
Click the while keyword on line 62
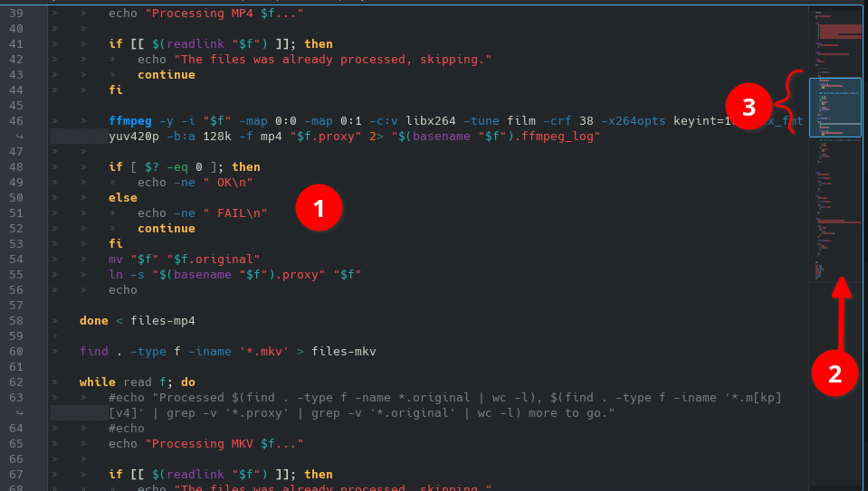tap(97, 382)
